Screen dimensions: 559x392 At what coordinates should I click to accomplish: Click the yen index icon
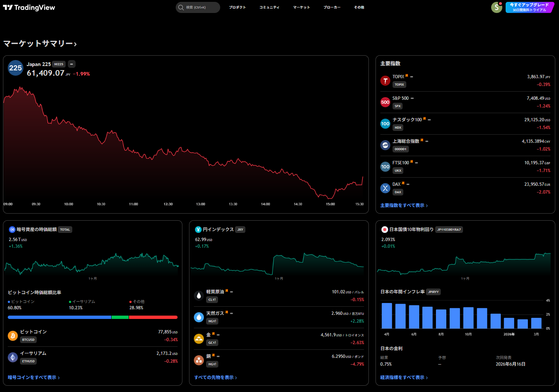coord(198,230)
